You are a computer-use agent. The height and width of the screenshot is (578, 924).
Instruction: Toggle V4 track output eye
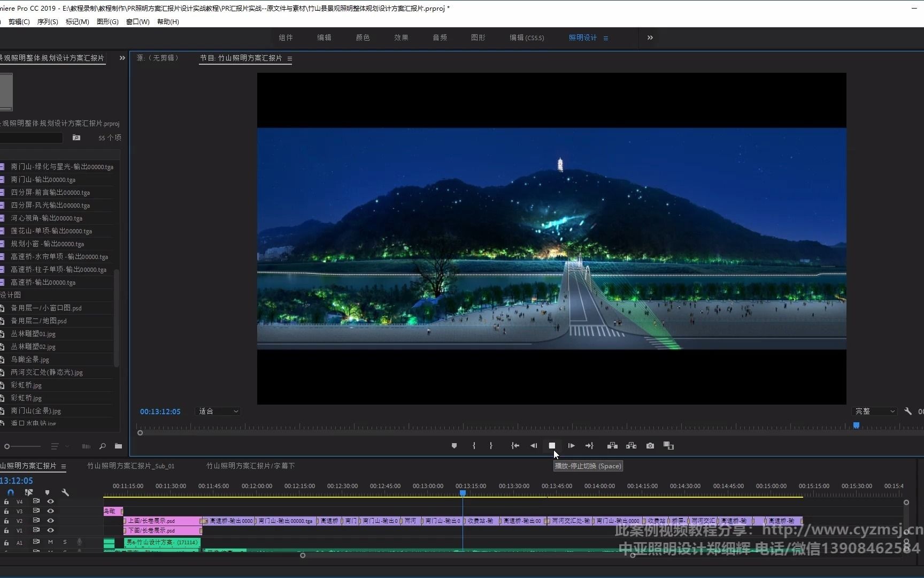tap(50, 501)
